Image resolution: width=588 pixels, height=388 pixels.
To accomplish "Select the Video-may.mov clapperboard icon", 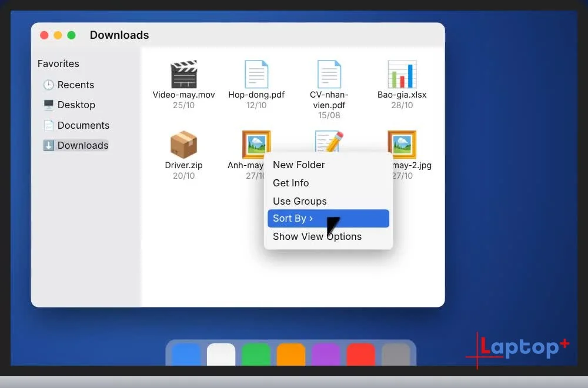I will point(183,74).
